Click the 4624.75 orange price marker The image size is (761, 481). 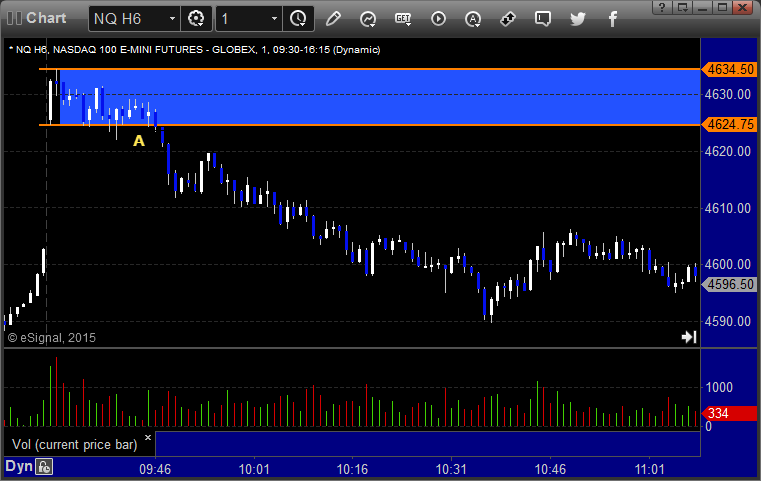pyautogui.click(x=729, y=124)
